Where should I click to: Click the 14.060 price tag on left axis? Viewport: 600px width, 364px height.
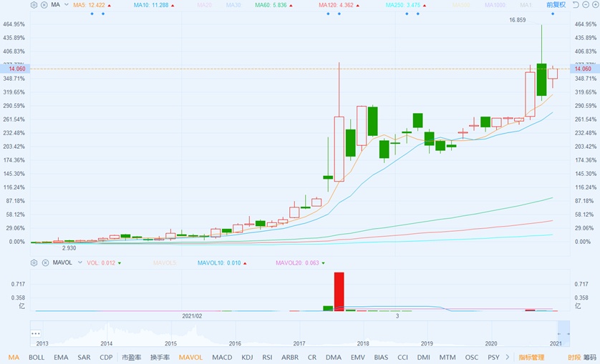point(15,69)
